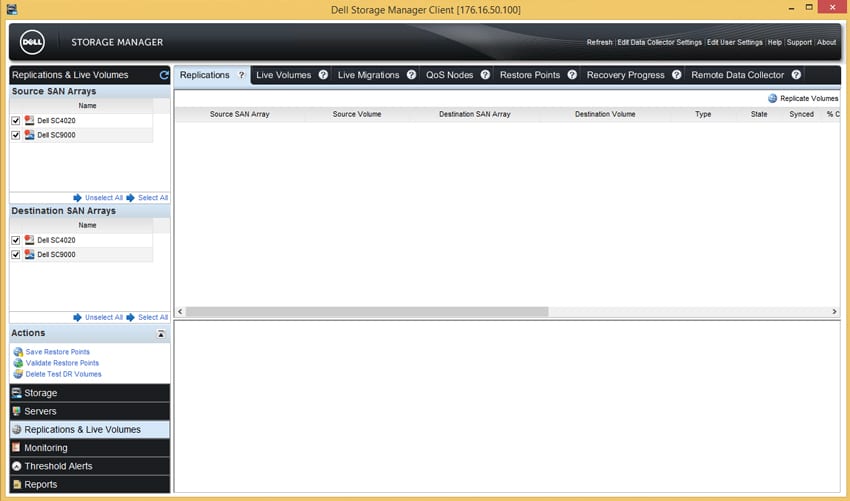
Task: Uncheck Dell SC4020 under Destination SAN Arrays
Action: click(16, 240)
